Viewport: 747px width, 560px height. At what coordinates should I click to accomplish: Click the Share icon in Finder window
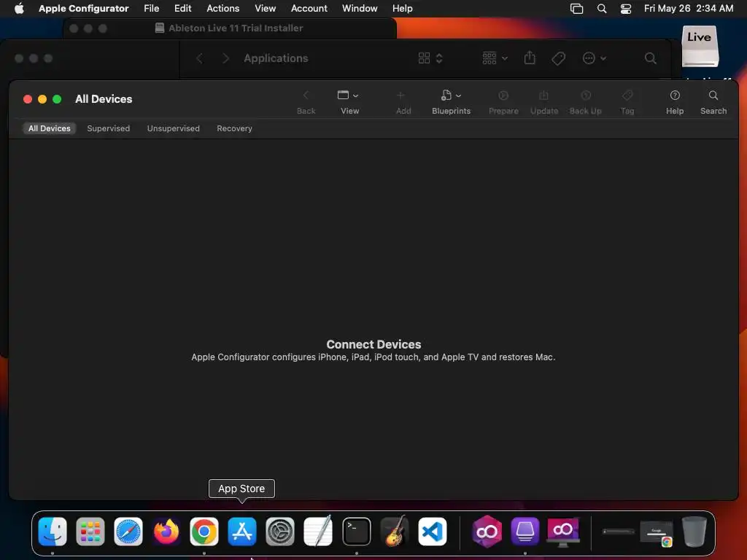530,58
